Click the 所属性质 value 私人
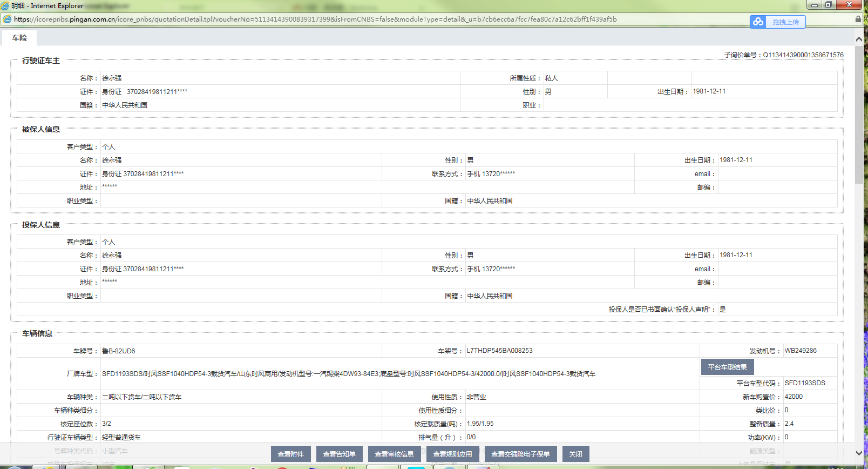Screen dimensions: 868x469 [551, 78]
